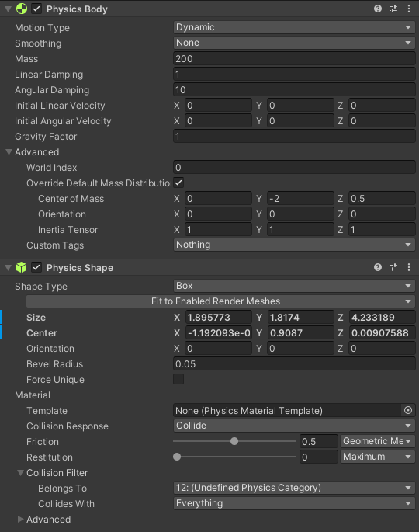Click the Restitution slider handle
Image resolution: width=419 pixels, height=532 pixels.
pos(177,457)
